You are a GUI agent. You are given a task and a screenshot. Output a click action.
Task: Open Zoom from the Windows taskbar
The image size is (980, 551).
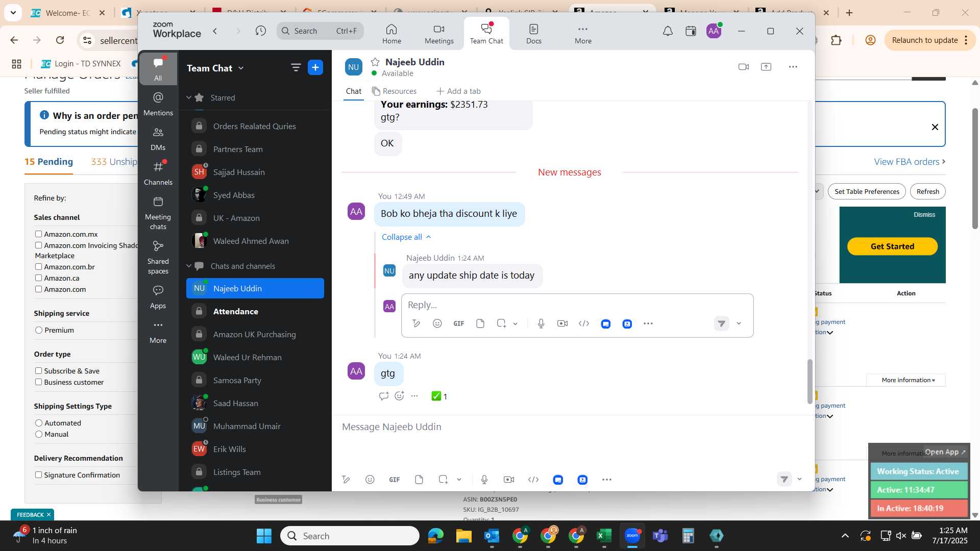(x=632, y=536)
